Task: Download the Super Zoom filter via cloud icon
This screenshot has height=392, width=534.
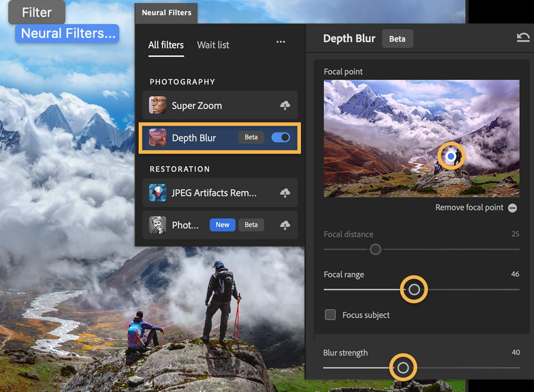Action: 285,105
